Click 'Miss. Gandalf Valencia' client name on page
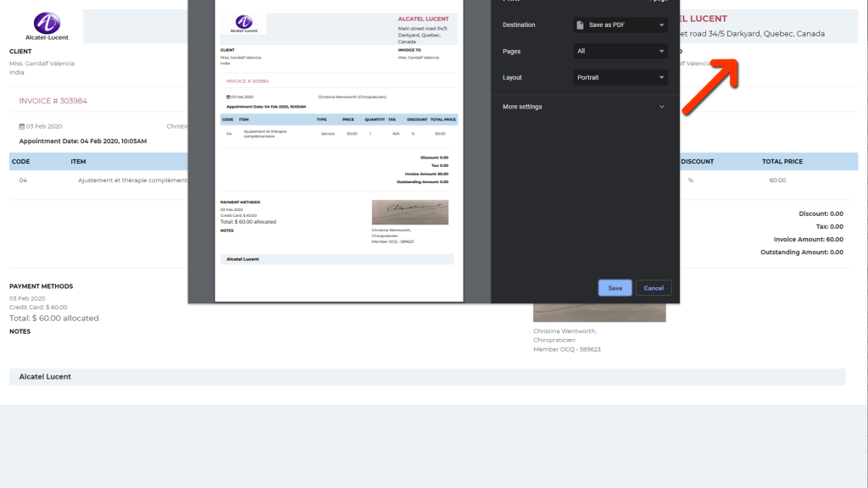 42,64
